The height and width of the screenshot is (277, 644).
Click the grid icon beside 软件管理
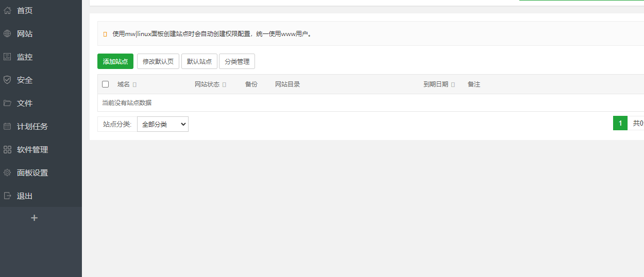click(x=7, y=149)
